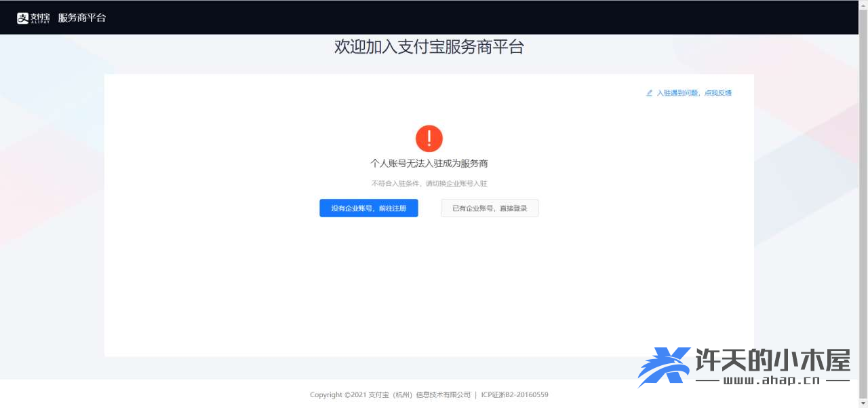Image resolution: width=868 pixels, height=408 pixels.
Task: Click 已有企业账号，直接登录 button
Action: [490, 208]
